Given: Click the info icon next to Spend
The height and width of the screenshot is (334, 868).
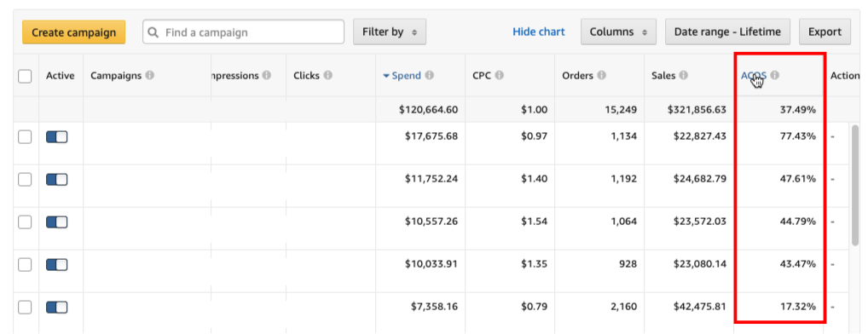Looking at the screenshot, I should pyautogui.click(x=429, y=76).
